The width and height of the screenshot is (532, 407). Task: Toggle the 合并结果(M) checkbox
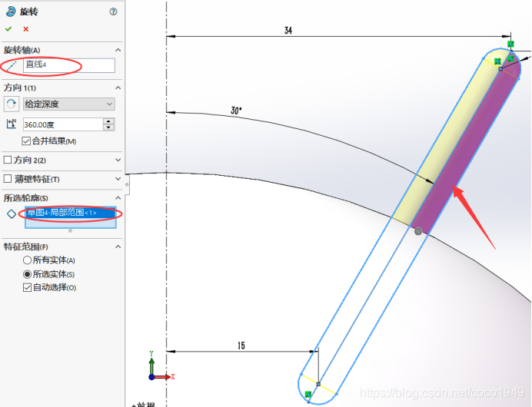[x=26, y=141]
